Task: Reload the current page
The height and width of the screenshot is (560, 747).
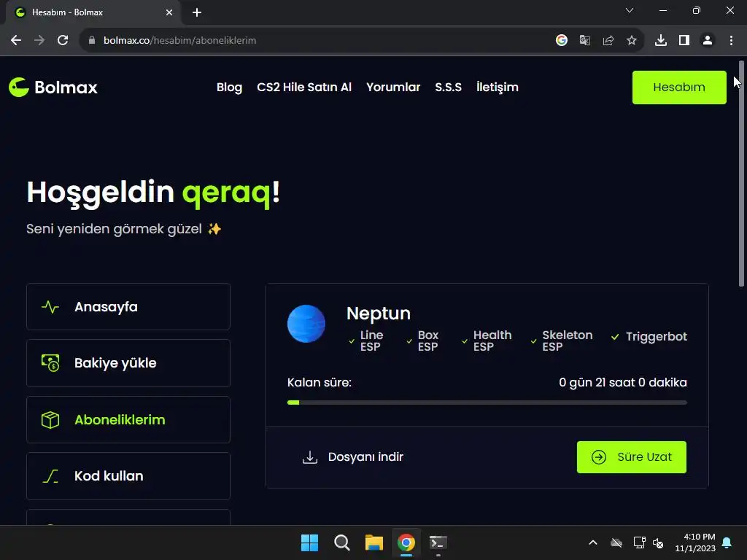Action: 63,41
